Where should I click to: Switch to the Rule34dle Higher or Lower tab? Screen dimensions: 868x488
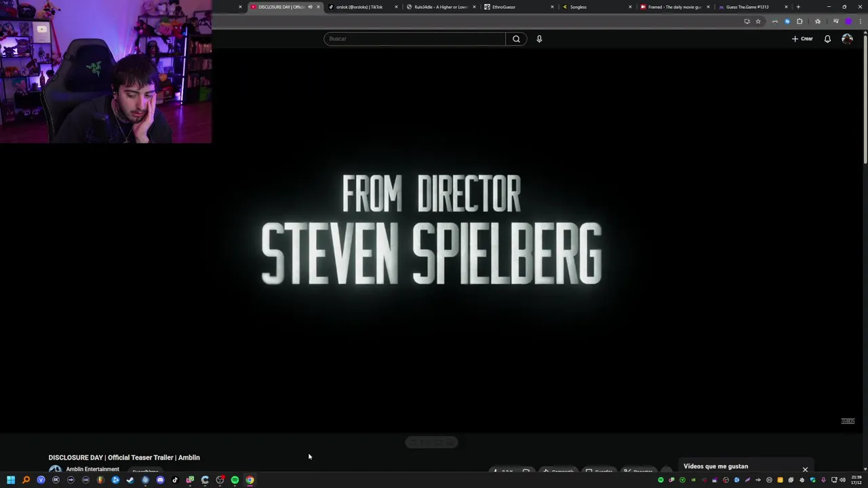pos(441,7)
